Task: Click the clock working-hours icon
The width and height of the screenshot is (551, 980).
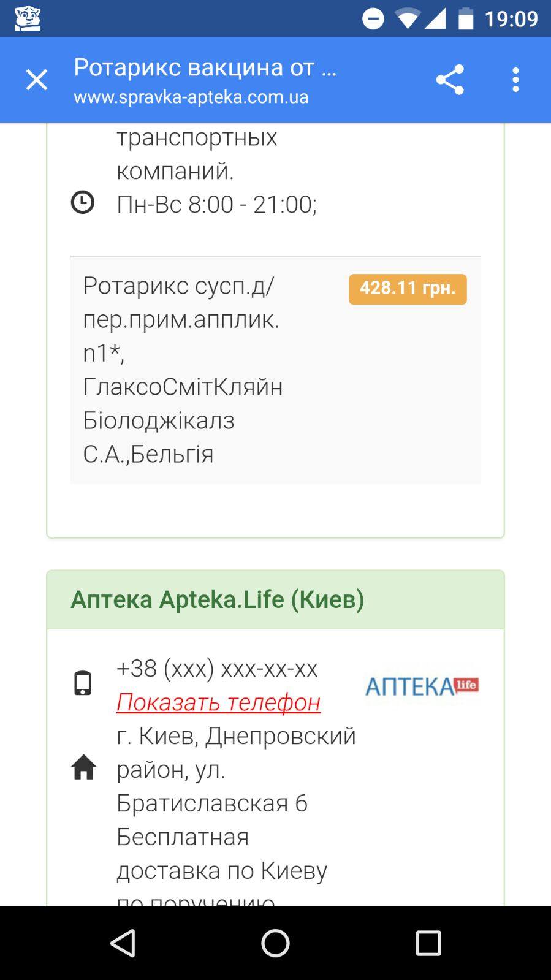Action: click(83, 202)
